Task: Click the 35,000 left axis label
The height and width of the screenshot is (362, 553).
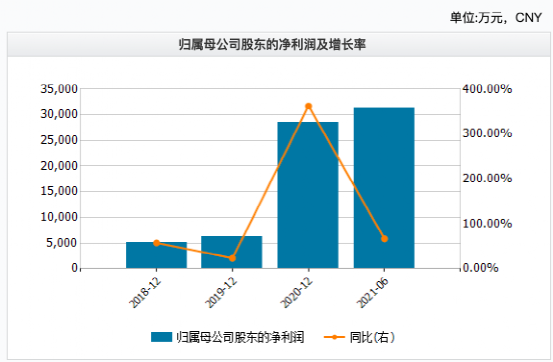Action: [59, 89]
